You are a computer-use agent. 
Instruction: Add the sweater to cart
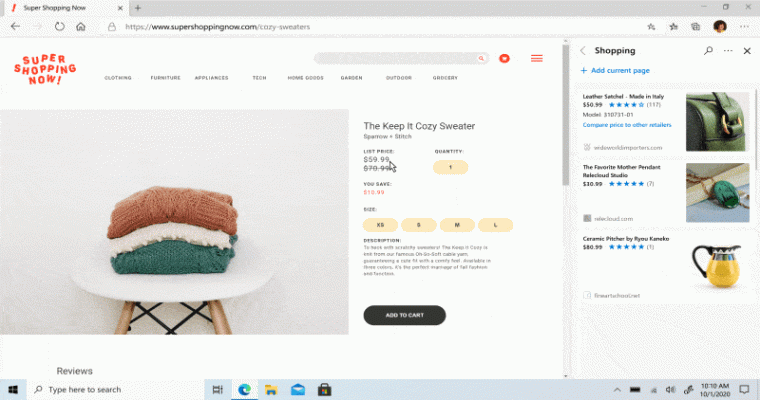coord(405,315)
